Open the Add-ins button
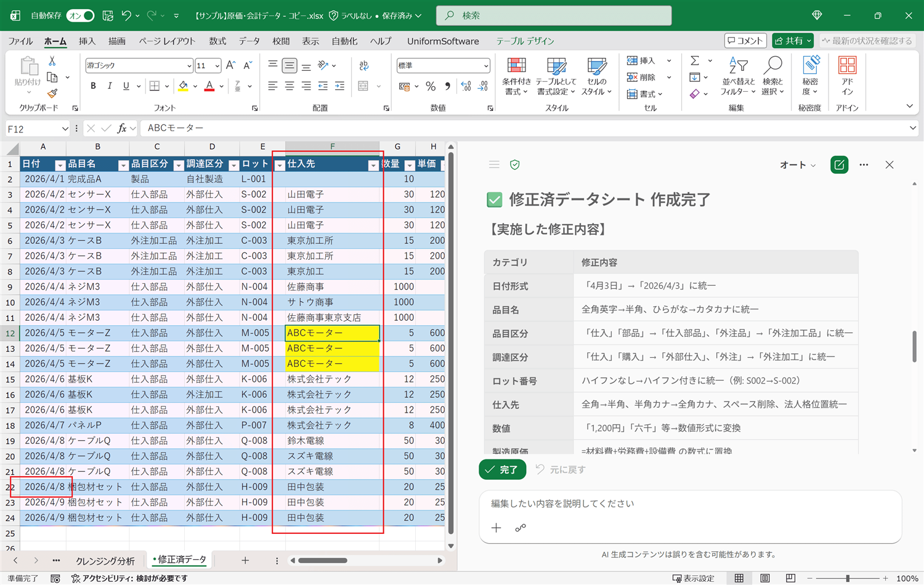924x585 pixels. point(847,76)
